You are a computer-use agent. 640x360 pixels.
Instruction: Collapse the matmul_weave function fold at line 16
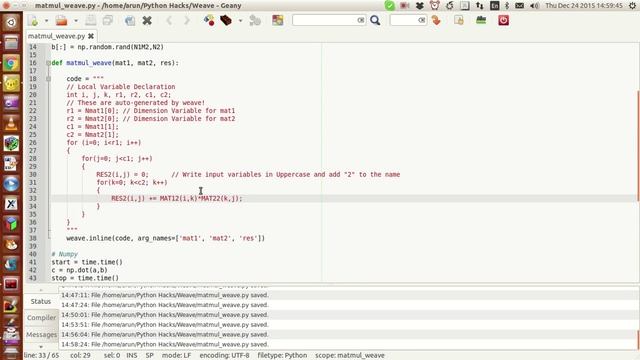(x=48, y=63)
